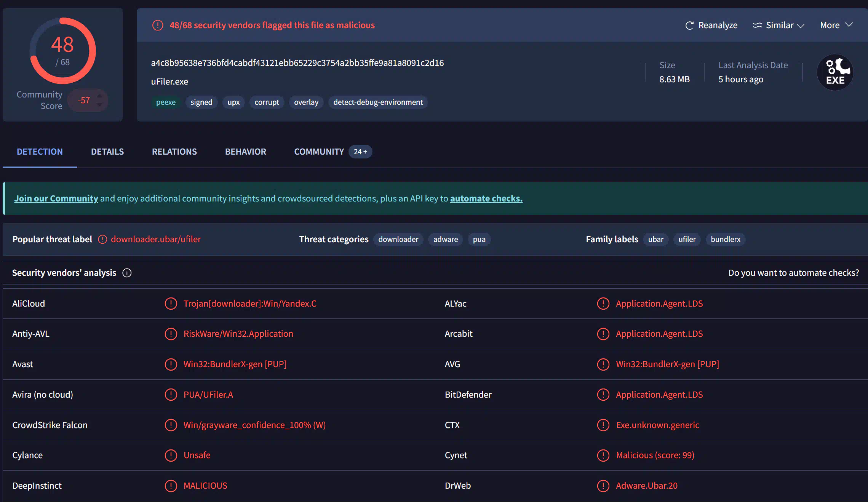Viewport: 868px width, 502px height.
Task: Follow the automate checks link
Action: coord(486,198)
